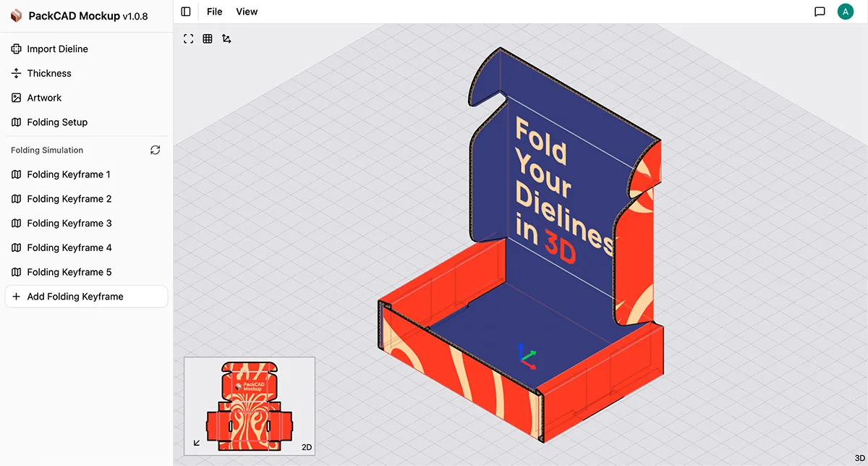Viewport: 868px width, 466px height.
Task: Select Folding Keyframe 3
Action: click(x=69, y=224)
